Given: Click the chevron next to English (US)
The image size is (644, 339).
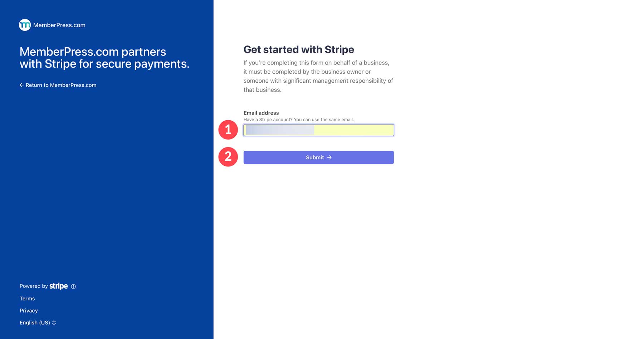Looking at the screenshot, I should pos(54,323).
